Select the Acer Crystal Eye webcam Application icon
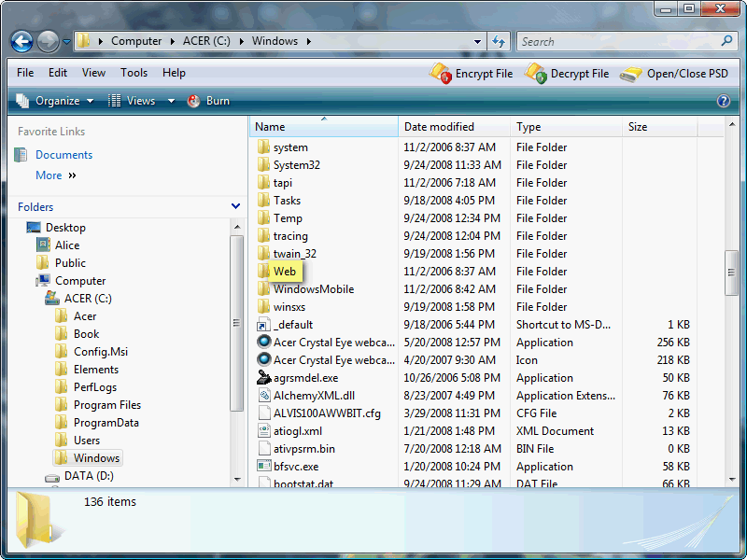 coord(263,342)
